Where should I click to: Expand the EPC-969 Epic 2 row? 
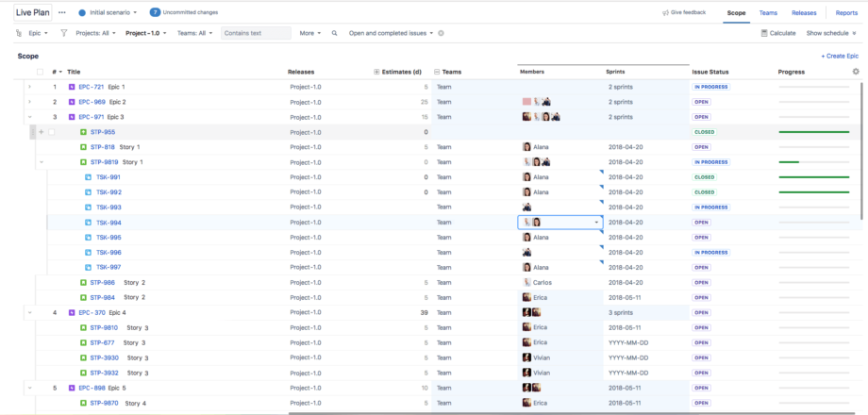[x=29, y=102]
